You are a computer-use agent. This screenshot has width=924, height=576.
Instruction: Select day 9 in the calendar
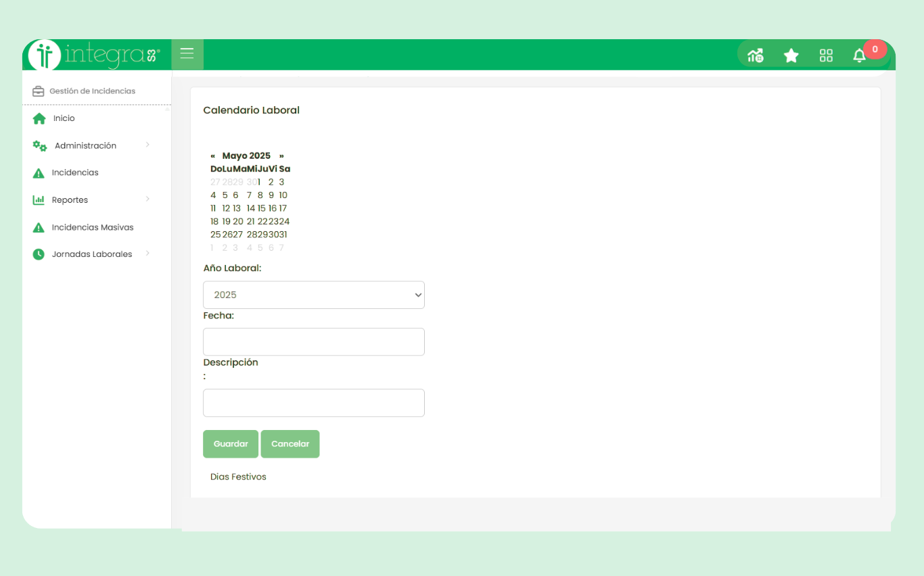(271, 195)
